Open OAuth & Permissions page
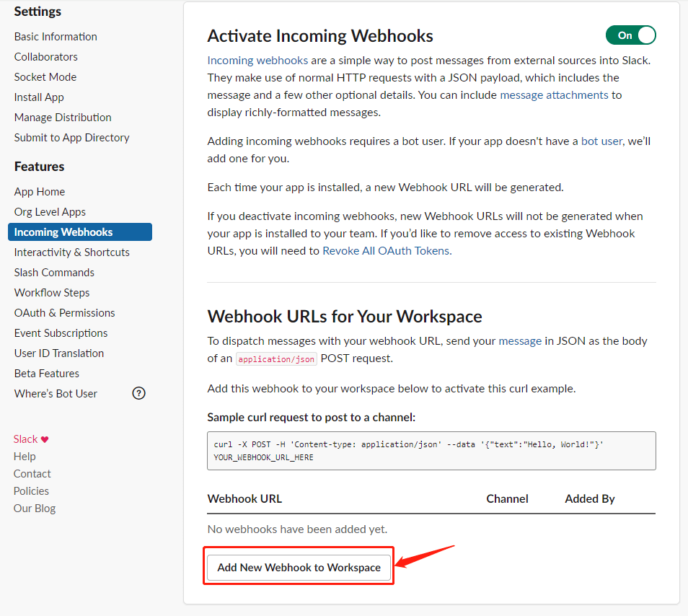This screenshot has height=616, width=688. (64, 313)
